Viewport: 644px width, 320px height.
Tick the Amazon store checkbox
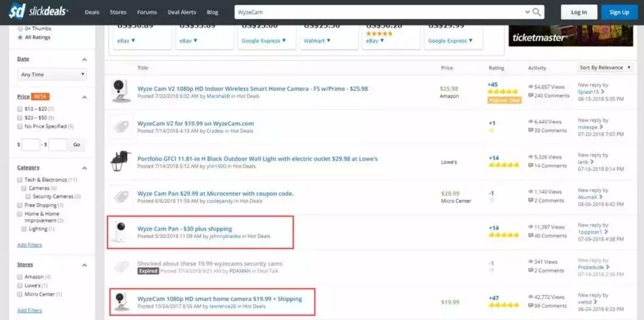click(x=20, y=276)
